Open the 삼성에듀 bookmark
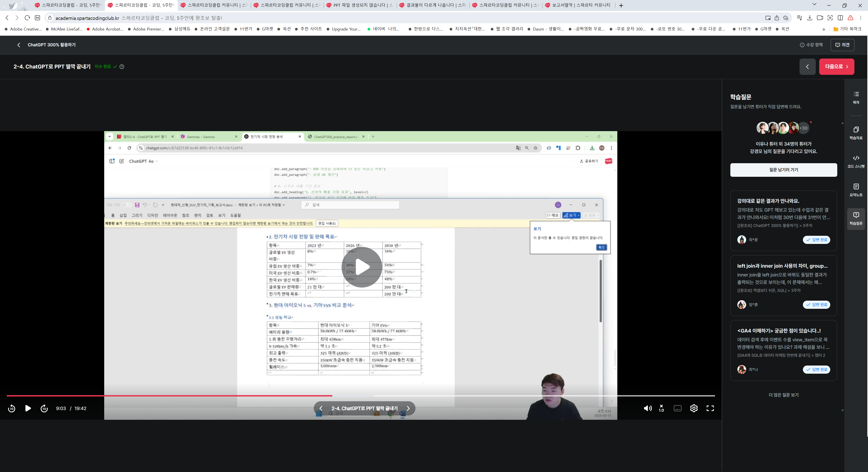The height and width of the screenshot is (472, 868). 180,29
